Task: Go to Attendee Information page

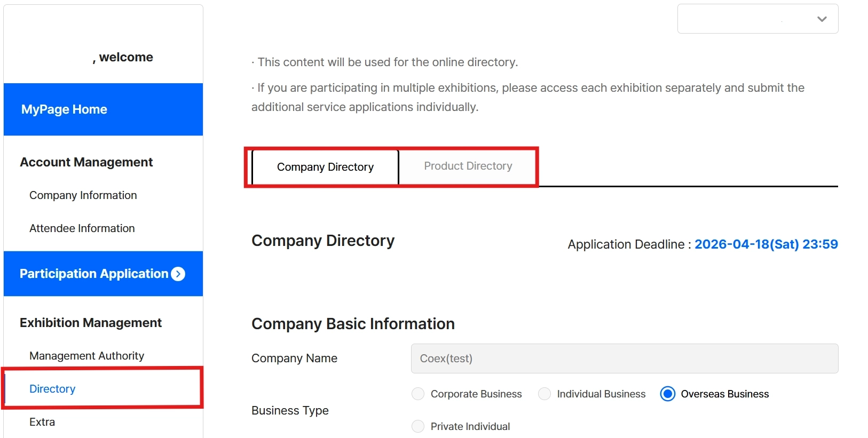Action: pos(82,228)
